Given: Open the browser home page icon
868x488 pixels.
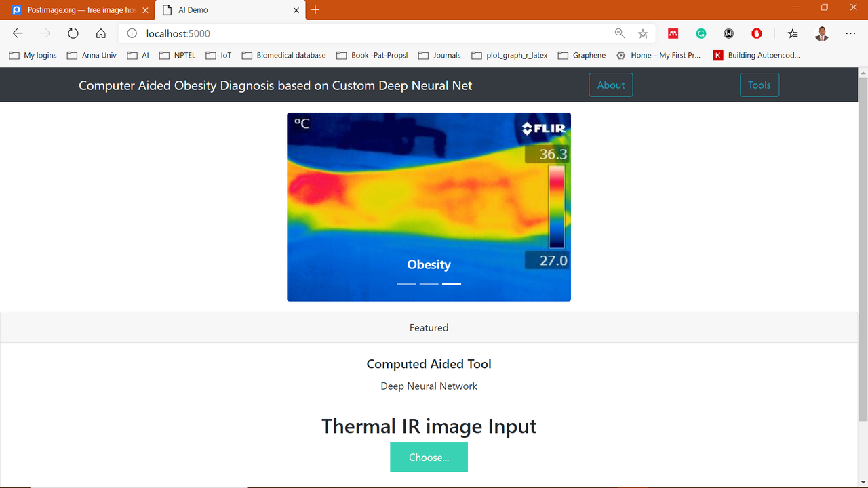Looking at the screenshot, I should tap(101, 33).
